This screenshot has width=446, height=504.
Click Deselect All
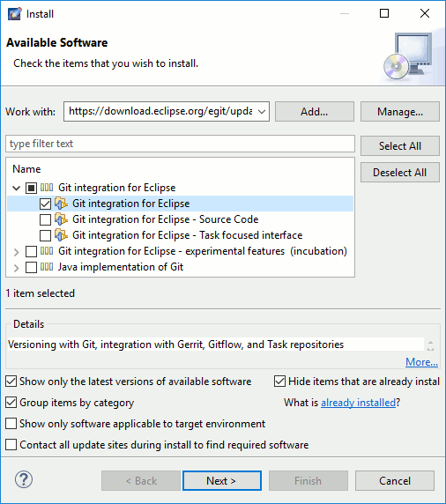click(x=400, y=173)
